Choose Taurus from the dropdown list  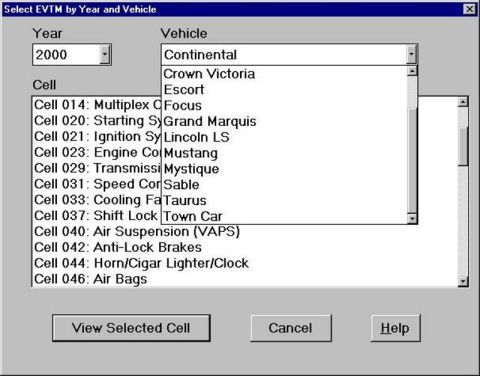(x=285, y=200)
